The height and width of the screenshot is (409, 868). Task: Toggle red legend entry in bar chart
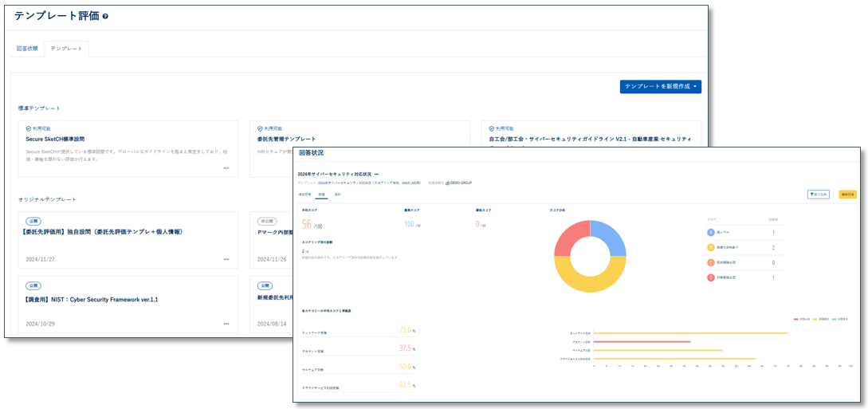point(802,320)
